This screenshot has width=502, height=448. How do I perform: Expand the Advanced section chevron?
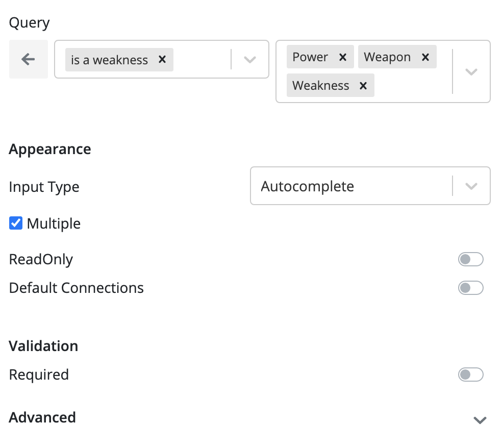(480, 420)
